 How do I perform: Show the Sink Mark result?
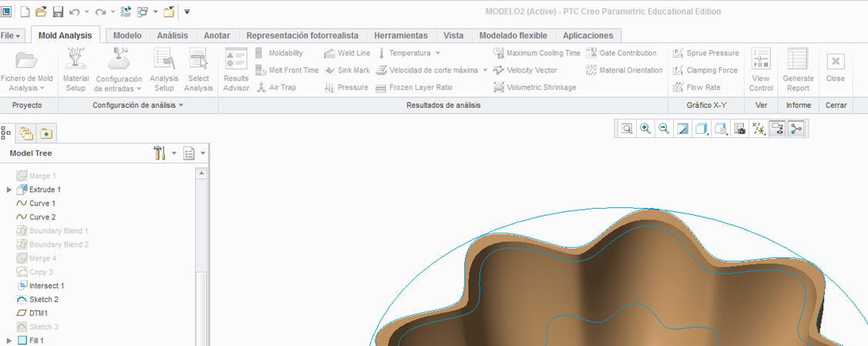click(347, 70)
